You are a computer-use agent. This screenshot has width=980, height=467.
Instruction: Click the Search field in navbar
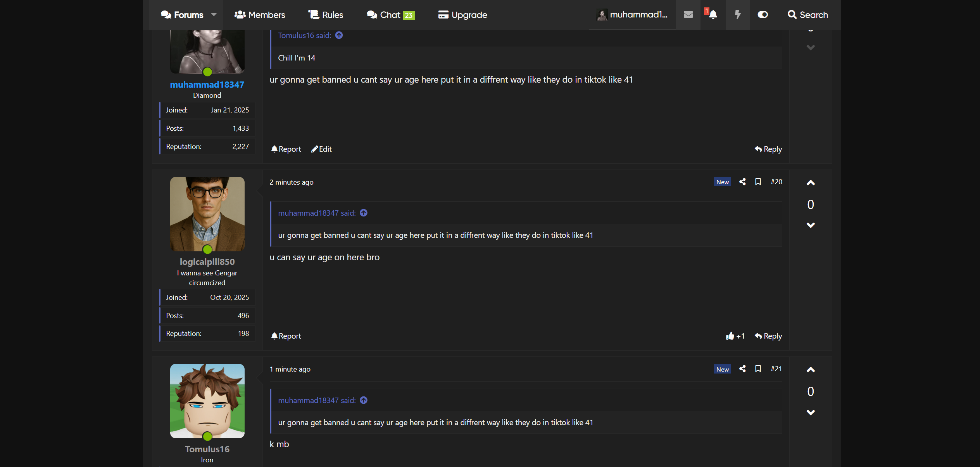pos(808,15)
